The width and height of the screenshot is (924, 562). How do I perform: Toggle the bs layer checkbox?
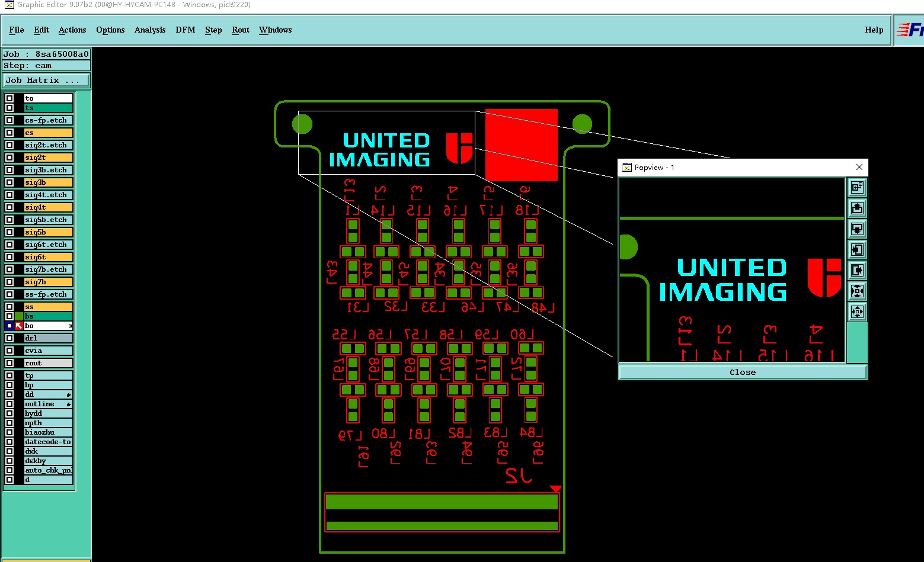[x=9, y=316]
